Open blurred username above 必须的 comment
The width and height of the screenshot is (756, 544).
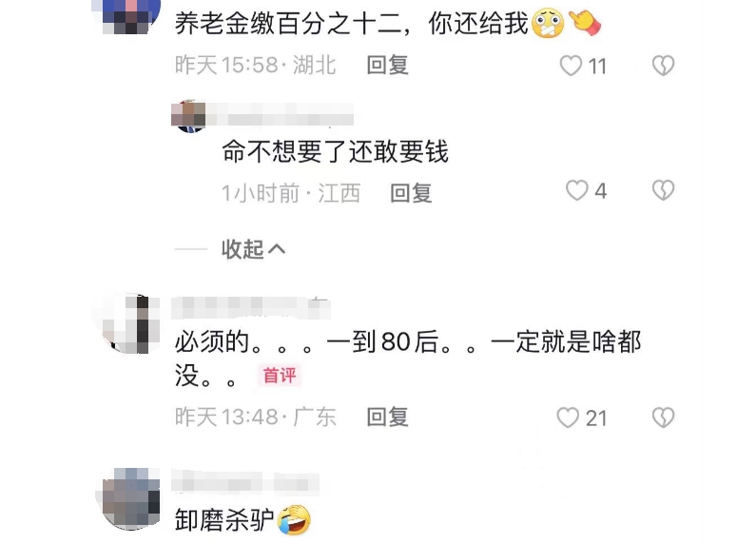(251, 308)
